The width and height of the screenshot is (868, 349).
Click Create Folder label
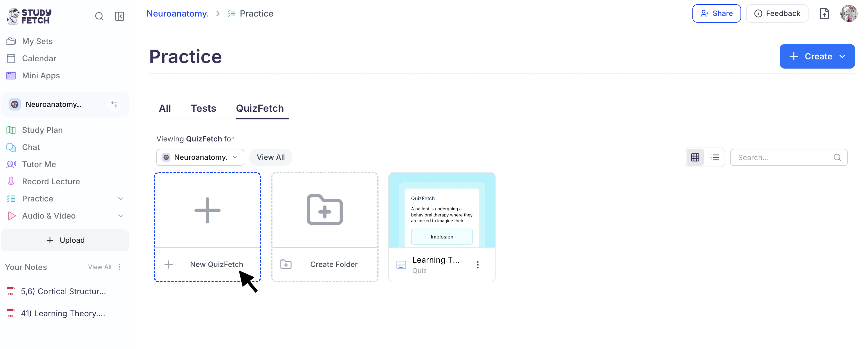pos(333,264)
